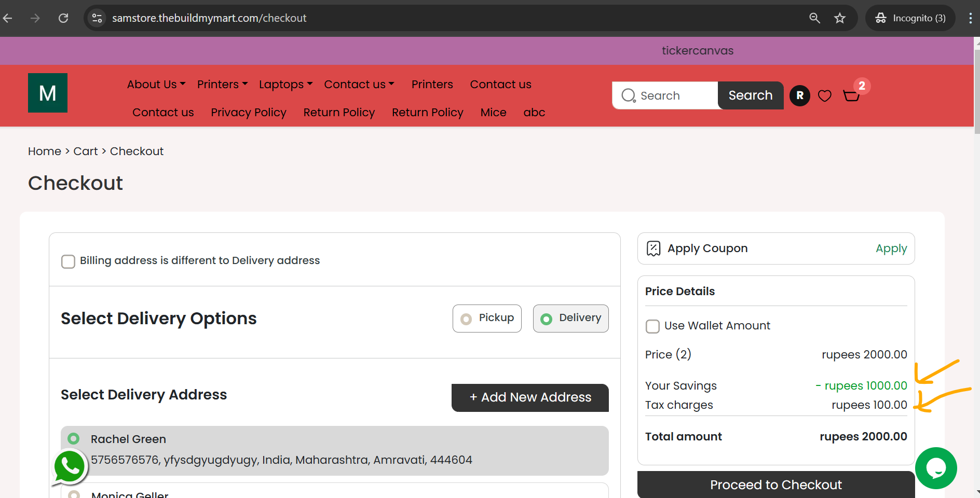This screenshot has width=980, height=498.
Task: Click the Apply Coupon label
Action: point(707,248)
